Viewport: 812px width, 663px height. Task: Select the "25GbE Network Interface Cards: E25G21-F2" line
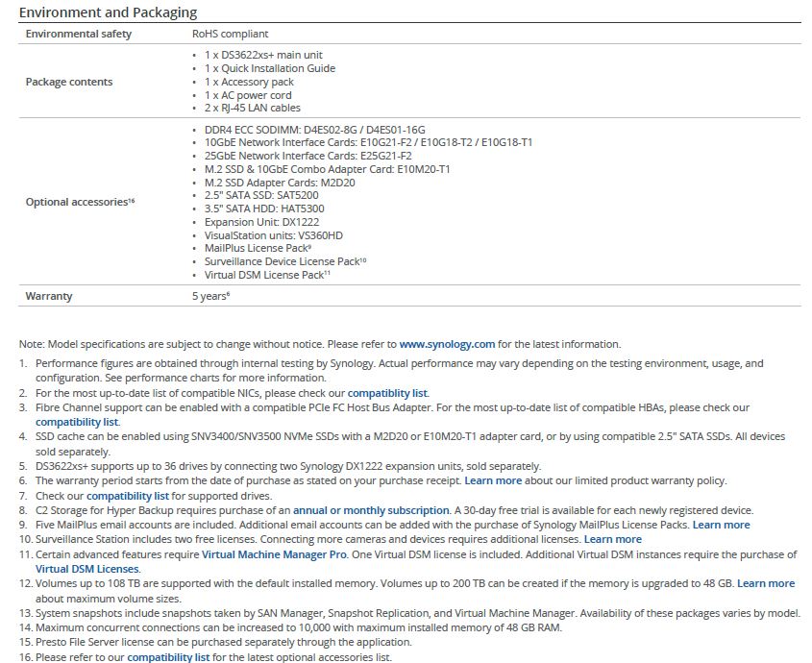pyautogui.click(x=308, y=156)
